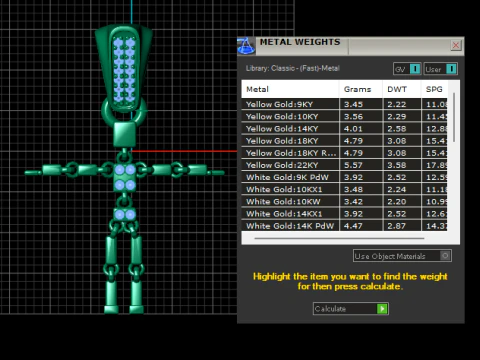480x360 pixels.
Task: Click the 3.58 DWT value
Action: click(x=397, y=165)
